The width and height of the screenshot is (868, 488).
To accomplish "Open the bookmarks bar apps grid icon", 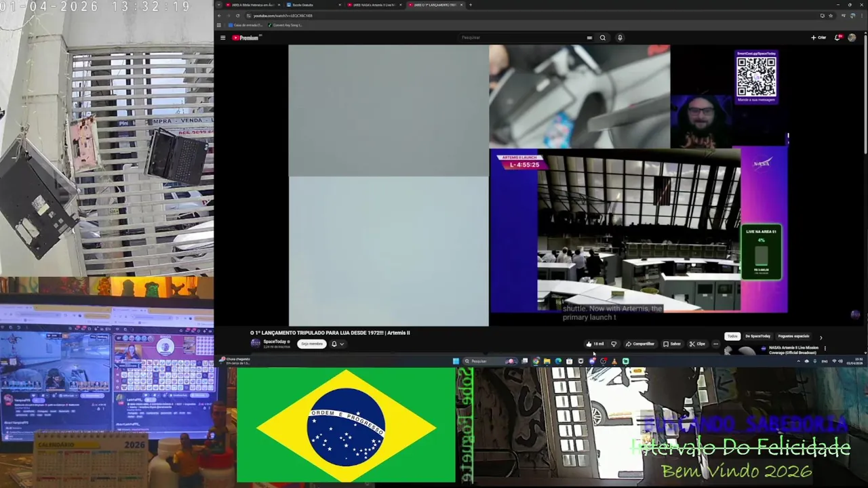I will 219,25.
